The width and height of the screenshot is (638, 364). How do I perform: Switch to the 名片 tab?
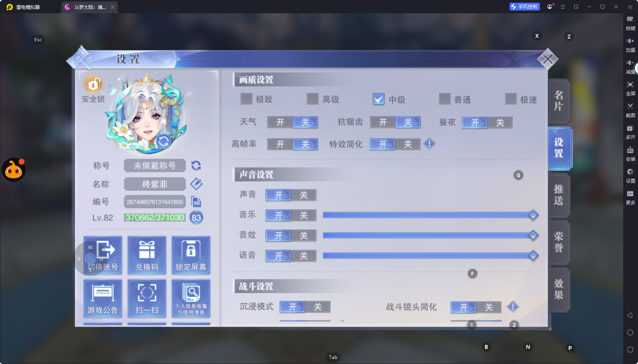coord(558,101)
